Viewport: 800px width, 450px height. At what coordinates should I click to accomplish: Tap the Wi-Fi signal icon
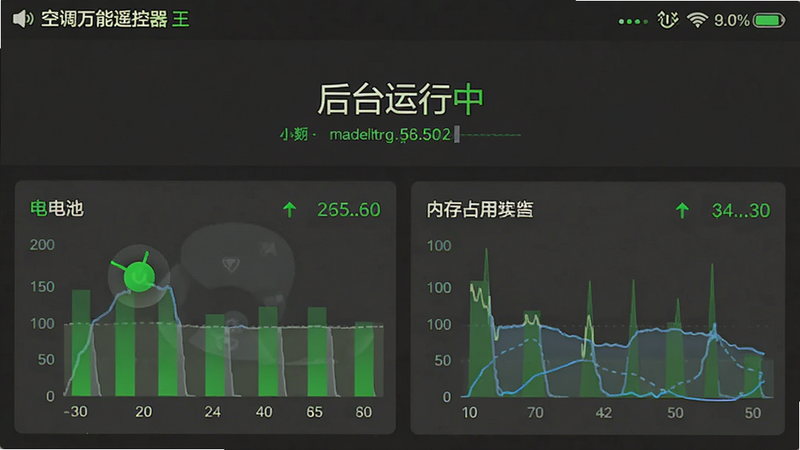pos(697,20)
